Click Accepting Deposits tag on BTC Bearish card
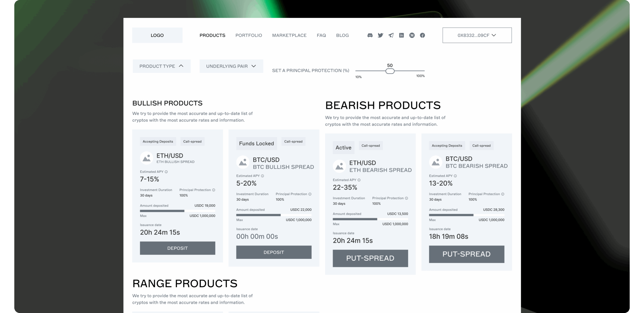Image resolution: width=644 pixels, height=313 pixels. 447,145
